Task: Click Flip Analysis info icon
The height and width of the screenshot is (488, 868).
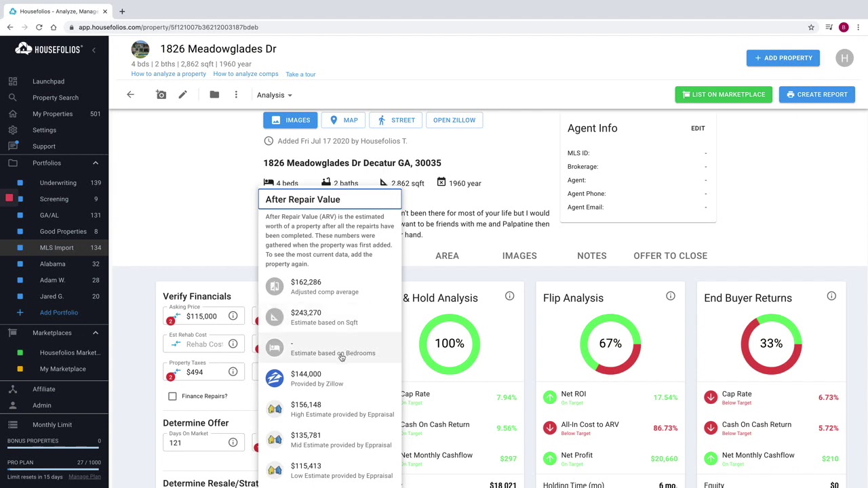Action: coord(671,296)
